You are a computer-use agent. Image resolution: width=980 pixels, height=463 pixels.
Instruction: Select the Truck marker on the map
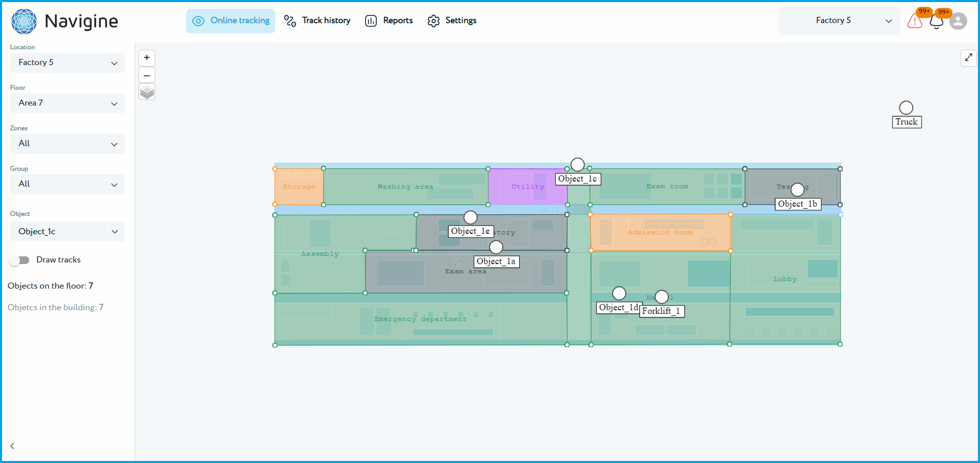click(906, 107)
